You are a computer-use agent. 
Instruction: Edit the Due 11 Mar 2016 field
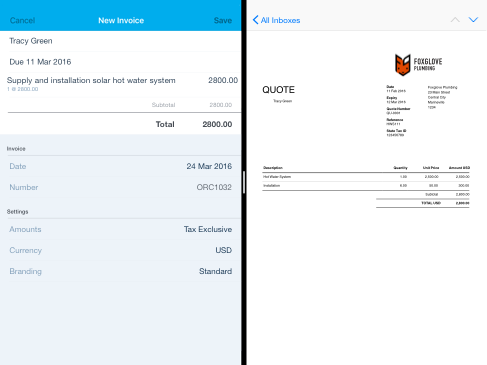121,62
